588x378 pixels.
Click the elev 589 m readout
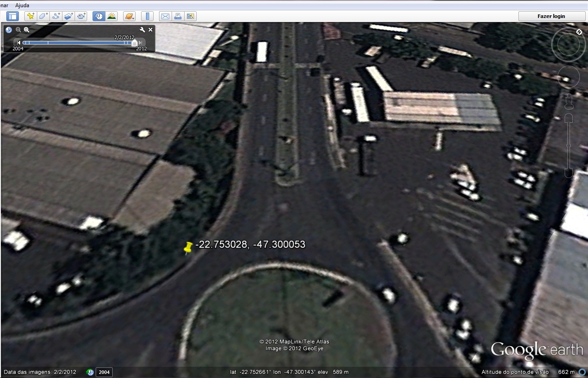click(x=334, y=372)
